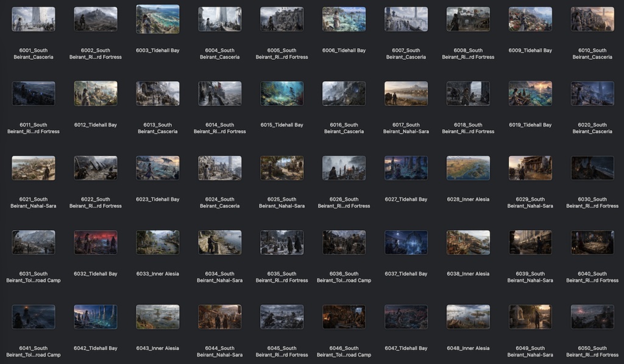The height and width of the screenshot is (364, 624).
Task: Click the blue 6037_Tidehall Bay thumbnail
Action: coord(406,242)
